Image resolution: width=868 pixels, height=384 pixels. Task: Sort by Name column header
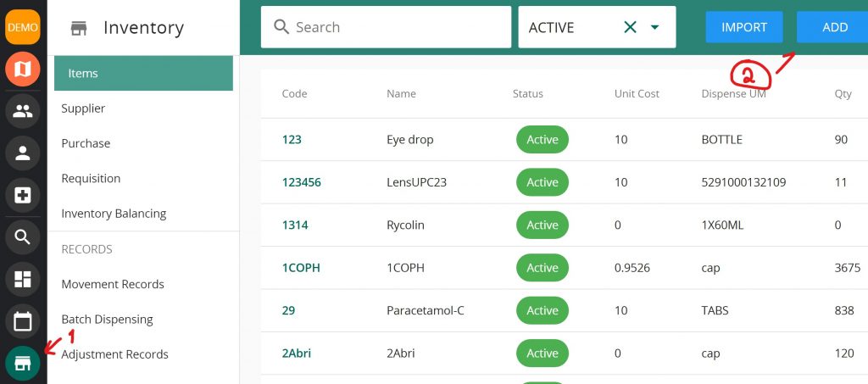tap(401, 94)
